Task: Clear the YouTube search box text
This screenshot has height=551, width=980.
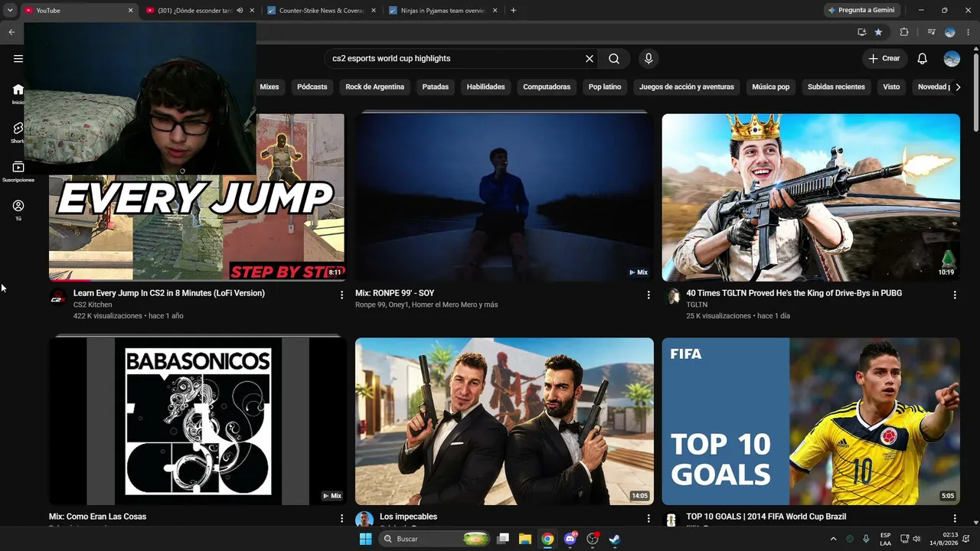Action: point(590,58)
